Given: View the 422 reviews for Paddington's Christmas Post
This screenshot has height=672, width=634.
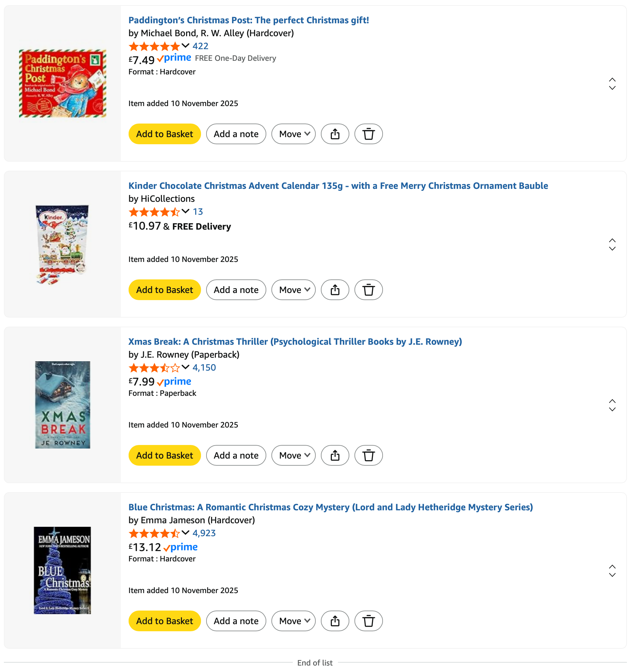Looking at the screenshot, I should pos(200,46).
